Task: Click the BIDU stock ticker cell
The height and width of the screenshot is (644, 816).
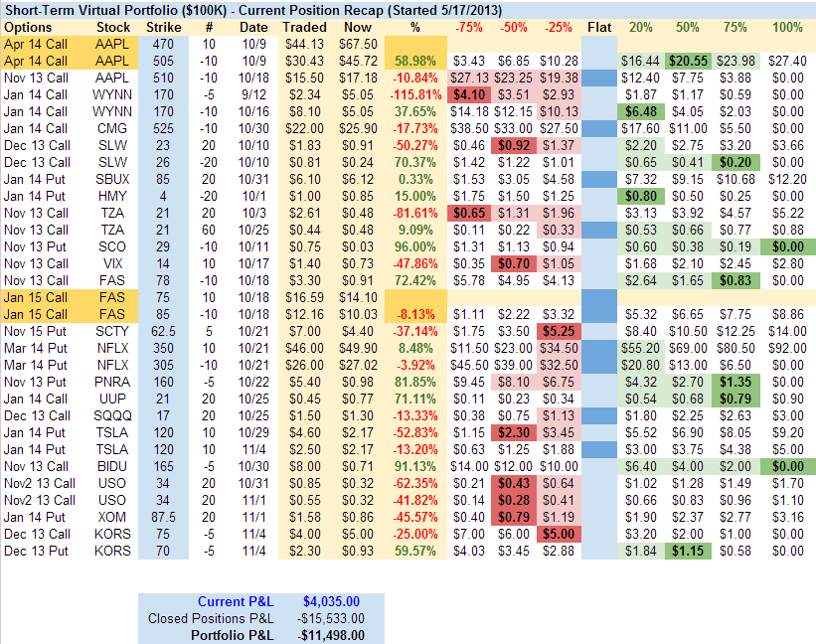Action: tap(112, 466)
